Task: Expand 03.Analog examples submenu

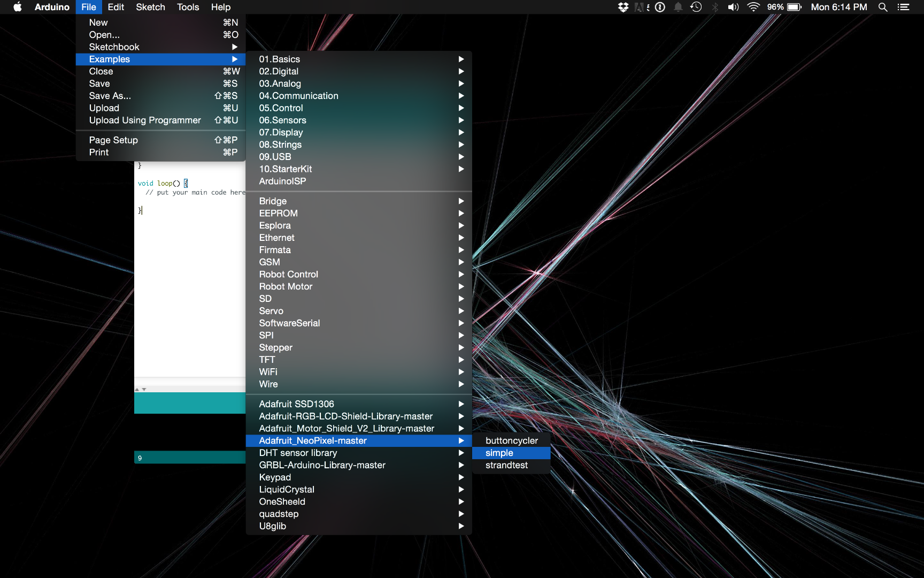Action: (x=359, y=83)
